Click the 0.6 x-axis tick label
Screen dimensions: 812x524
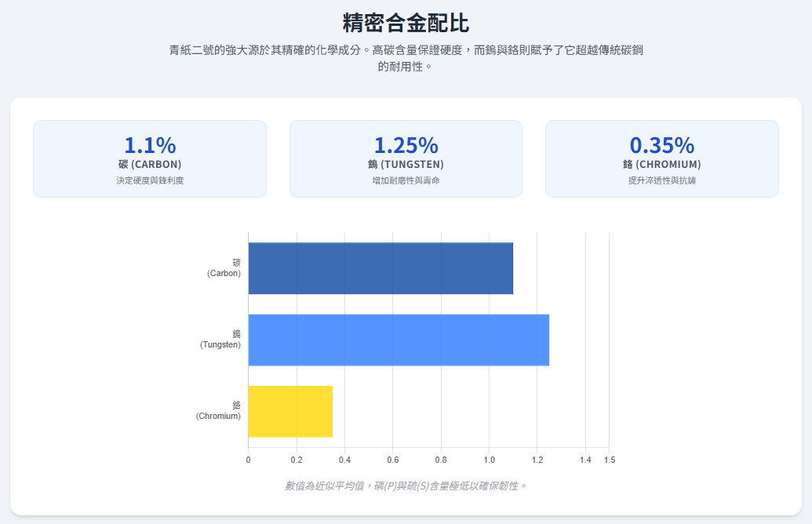click(x=392, y=460)
